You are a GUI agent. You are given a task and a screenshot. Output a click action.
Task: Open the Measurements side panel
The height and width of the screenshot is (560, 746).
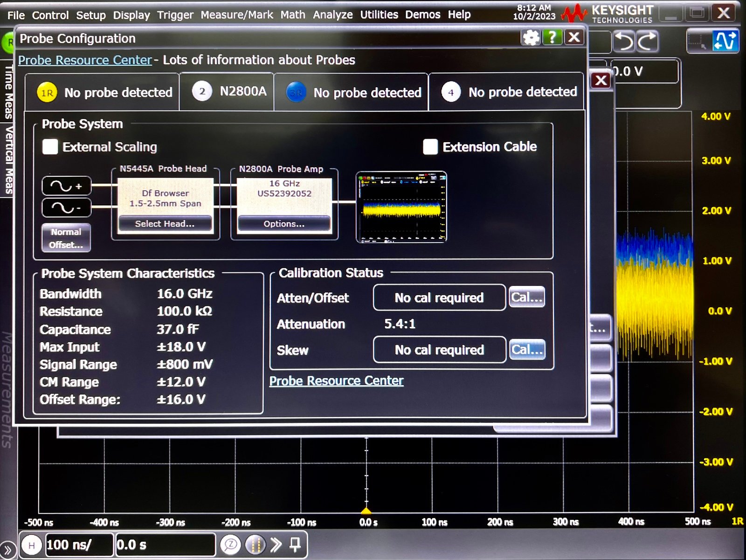click(8, 389)
